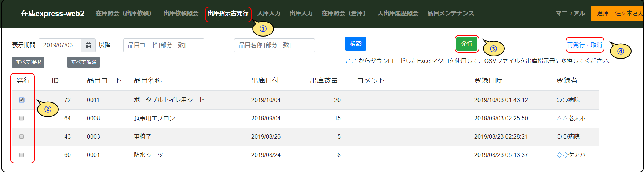Screen dimensions: 644x173
Task: Check the box for ID 64 row
Action: [22, 118]
